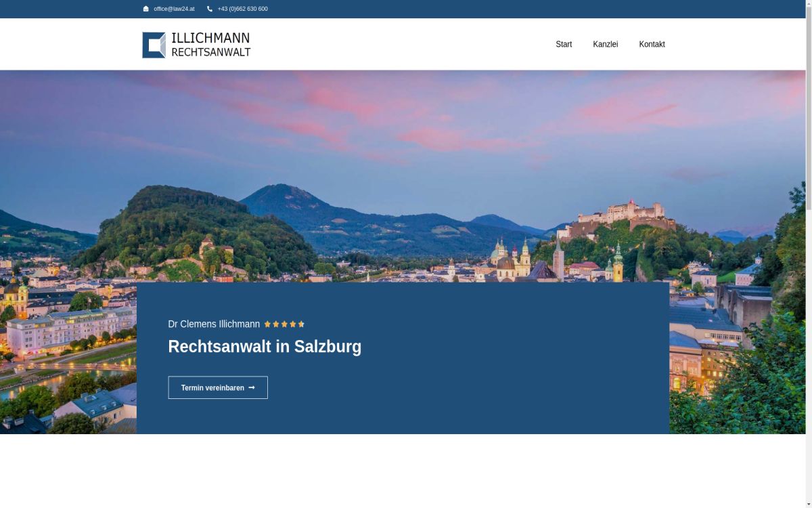812x508 pixels.
Task: Go to the Start menu item
Action: pos(564,44)
